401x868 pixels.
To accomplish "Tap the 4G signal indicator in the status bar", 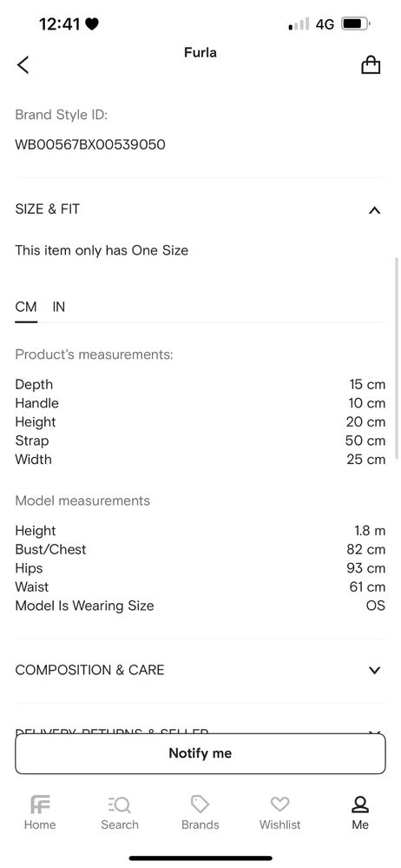I will click(325, 24).
